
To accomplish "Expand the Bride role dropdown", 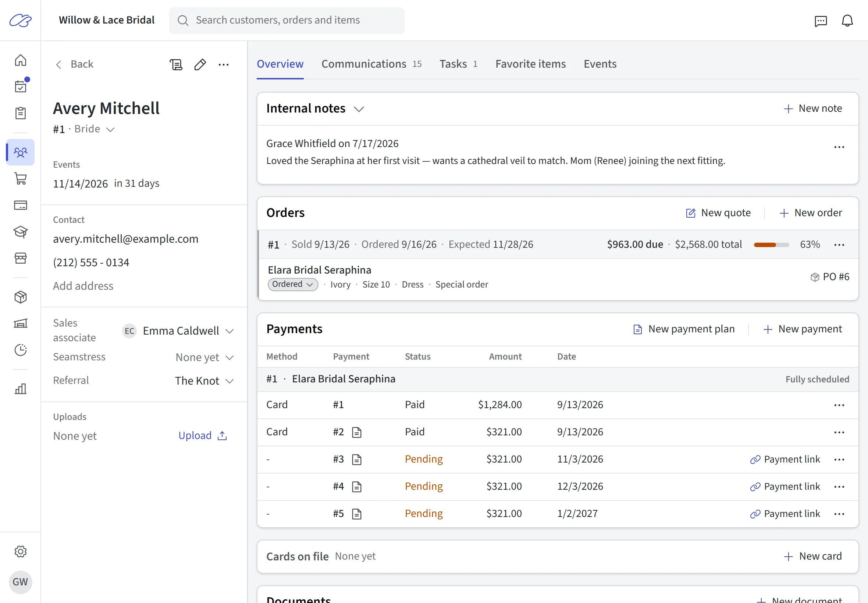I will tap(95, 129).
